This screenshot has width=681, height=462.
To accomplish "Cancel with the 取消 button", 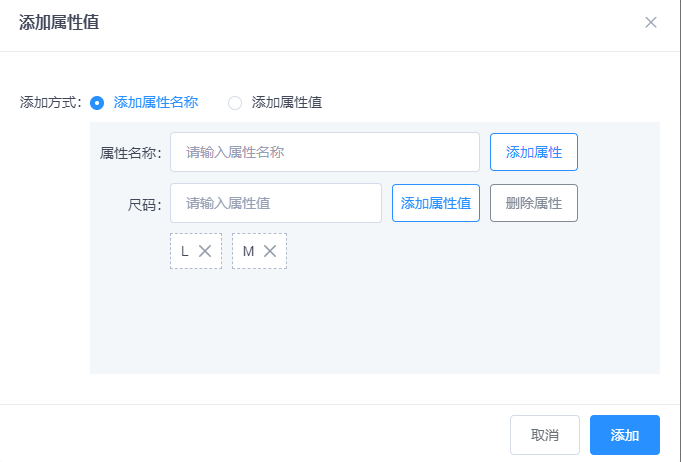I will [x=545, y=435].
